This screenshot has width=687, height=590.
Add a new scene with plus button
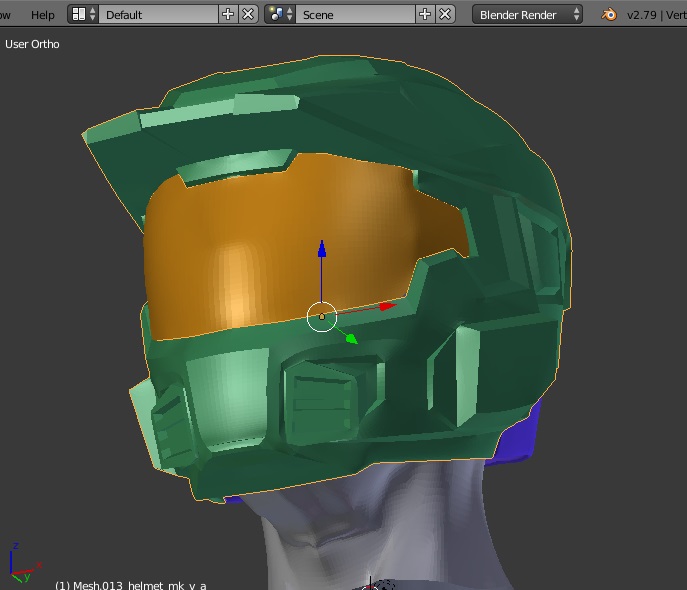[425, 14]
